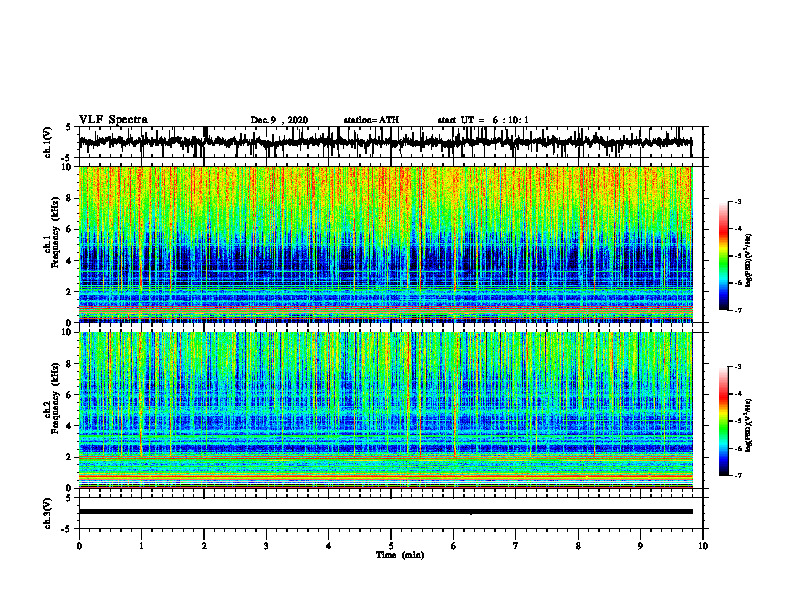Click the time axis tick label 4
Image resolution: width=792 pixels, height=612 pixels.
click(x=329, y=546)
